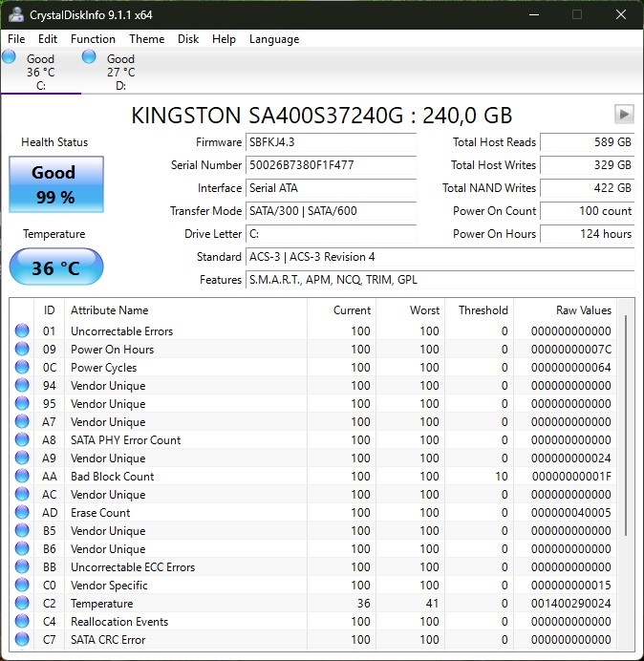Click status orb for ID B6 row
Image resolution: width=644 pixels, height=661 pixels.
[22, 548]
